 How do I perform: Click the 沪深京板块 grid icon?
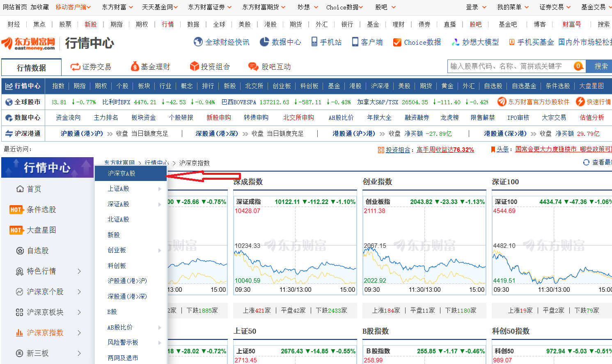pyautogui.click(x=19, y=312)
